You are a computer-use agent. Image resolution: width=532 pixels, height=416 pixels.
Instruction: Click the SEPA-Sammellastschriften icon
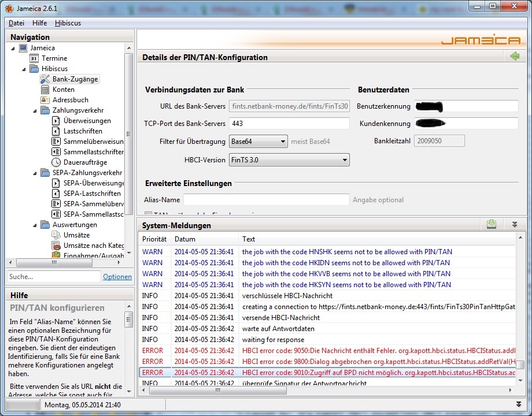pyautogui.click(x=56, y=214)
